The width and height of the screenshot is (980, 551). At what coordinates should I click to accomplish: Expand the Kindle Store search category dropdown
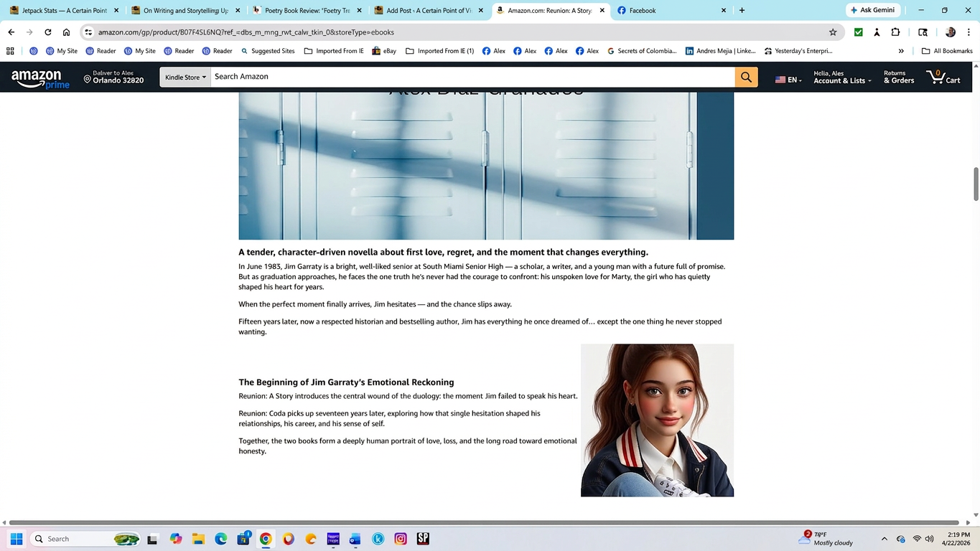point(185,77)
